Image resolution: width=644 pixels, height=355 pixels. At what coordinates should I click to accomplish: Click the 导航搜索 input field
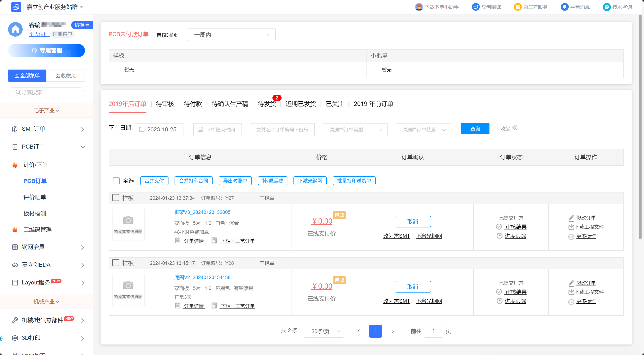point(47,92)
